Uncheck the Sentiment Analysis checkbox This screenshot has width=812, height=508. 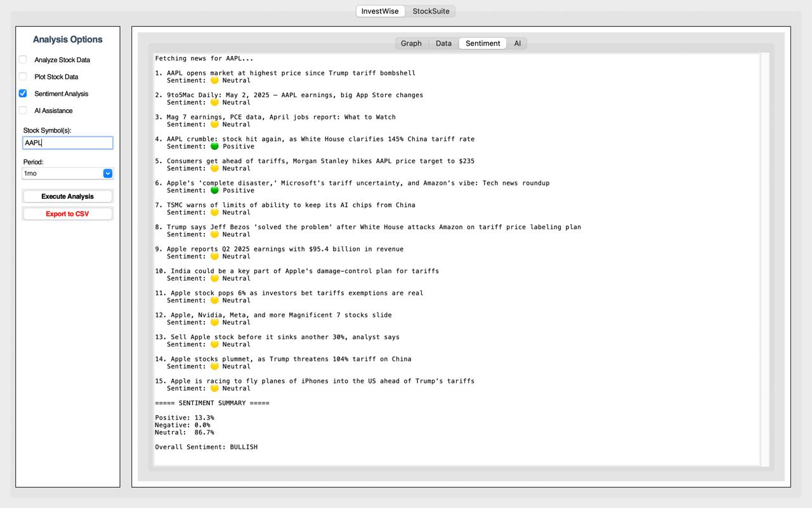click(x=23, y=93)
